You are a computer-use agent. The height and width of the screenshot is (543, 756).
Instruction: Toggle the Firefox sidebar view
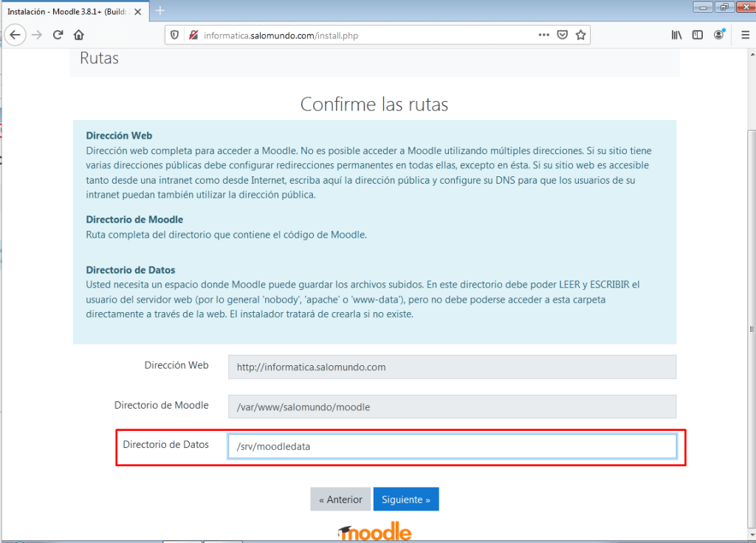(x=697, y=35)
